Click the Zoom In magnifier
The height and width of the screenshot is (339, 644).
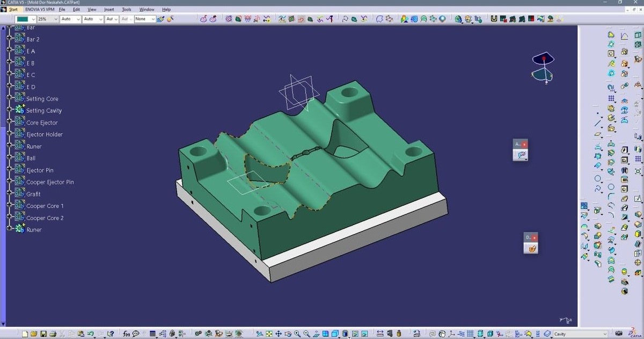click(x=297, y=334)
